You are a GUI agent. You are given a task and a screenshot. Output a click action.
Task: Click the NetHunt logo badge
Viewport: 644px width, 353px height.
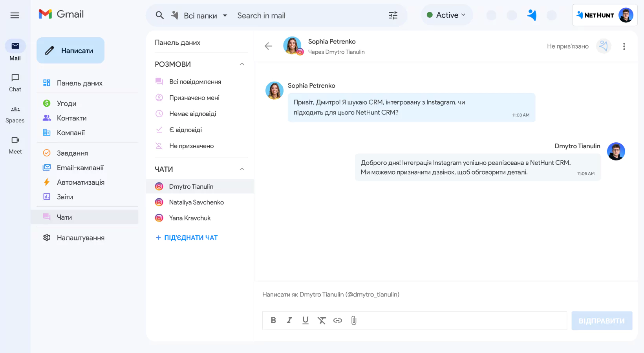(595, 15)
